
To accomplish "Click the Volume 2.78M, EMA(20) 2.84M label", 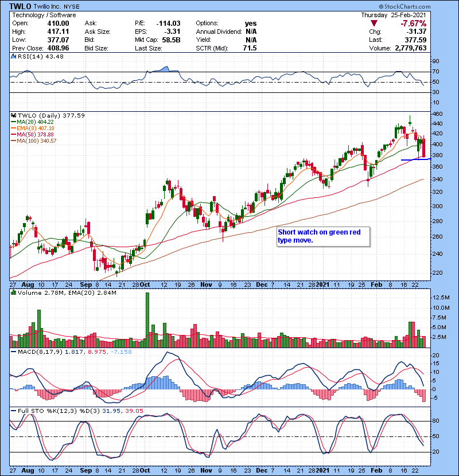I will [67, 292].
